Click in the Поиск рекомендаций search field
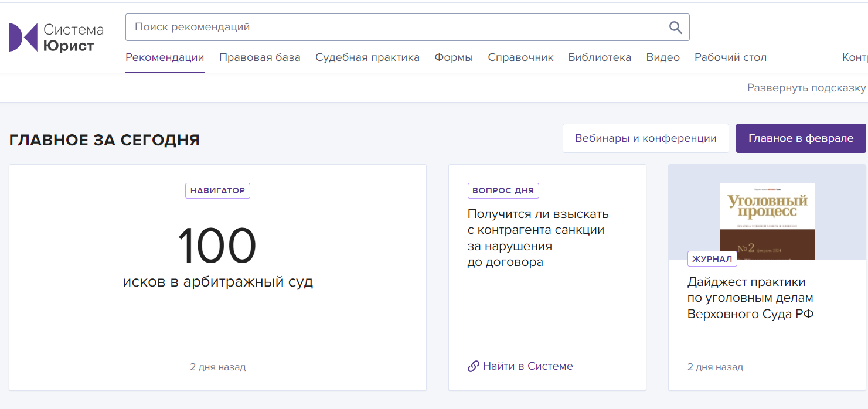Screen dimensions: 868x409 (x=399, y=28)
